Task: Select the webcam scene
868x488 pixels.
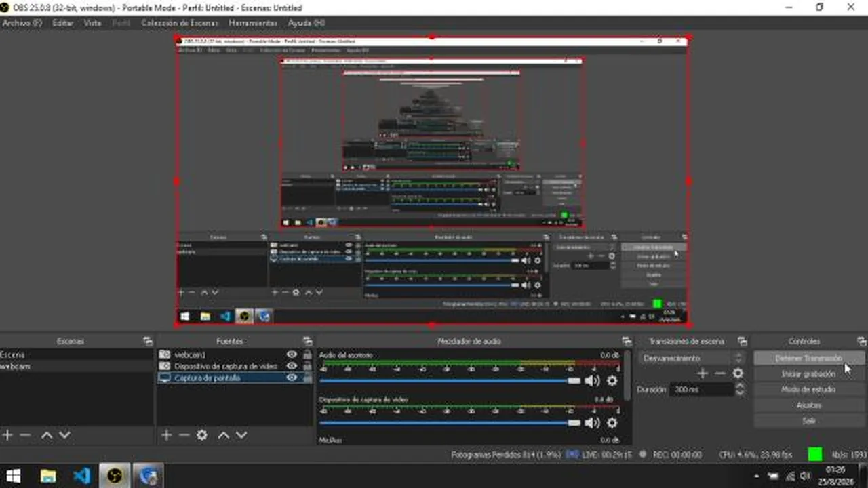Action: coord(77,366)
